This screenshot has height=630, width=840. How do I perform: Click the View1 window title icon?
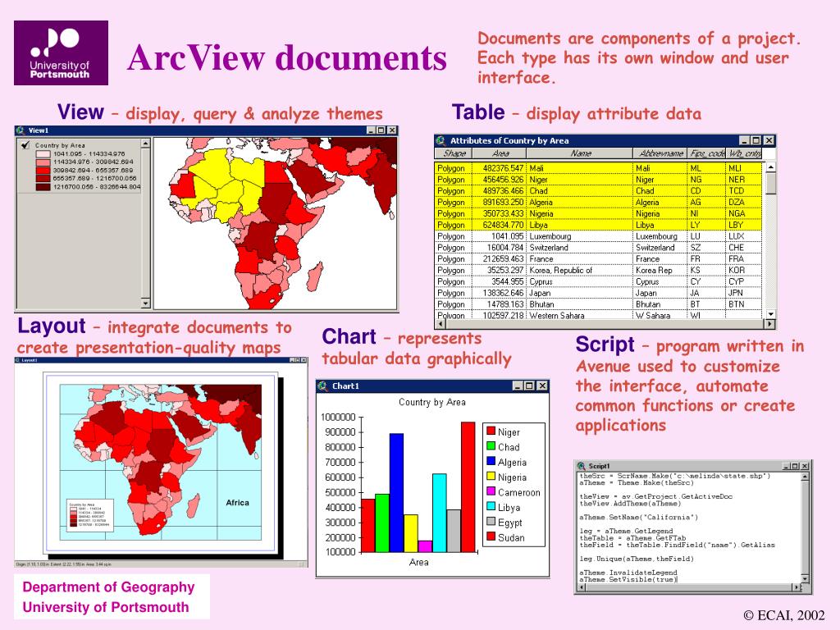[x=21, y=130]
